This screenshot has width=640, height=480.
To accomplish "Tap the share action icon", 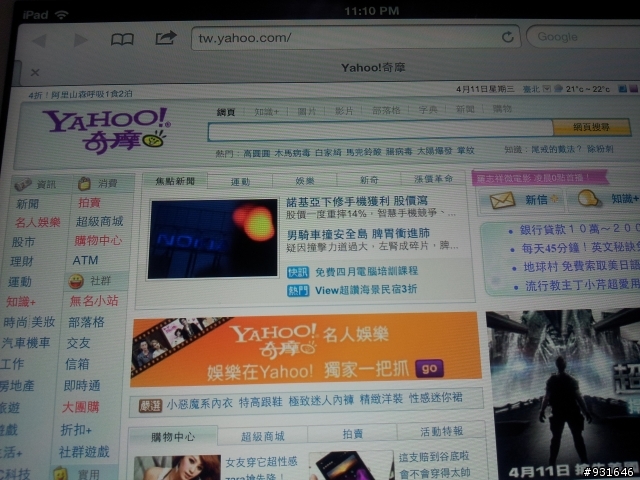I will coord(166,38).
